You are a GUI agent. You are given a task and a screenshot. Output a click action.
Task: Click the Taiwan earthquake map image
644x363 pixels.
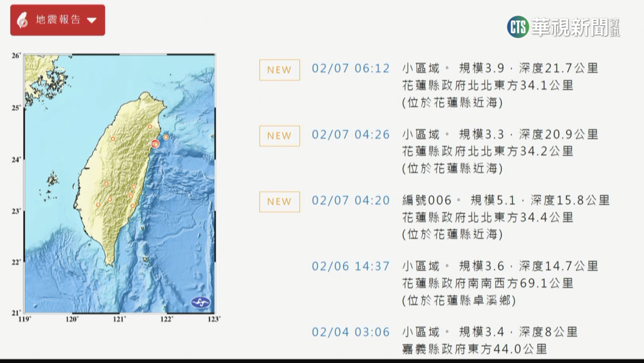point(120,183)
